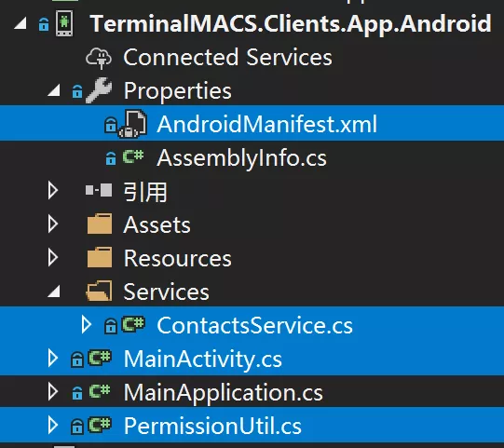
Task: Click lock icon beside MainActivity.cs
Action: tap(77, 360)
